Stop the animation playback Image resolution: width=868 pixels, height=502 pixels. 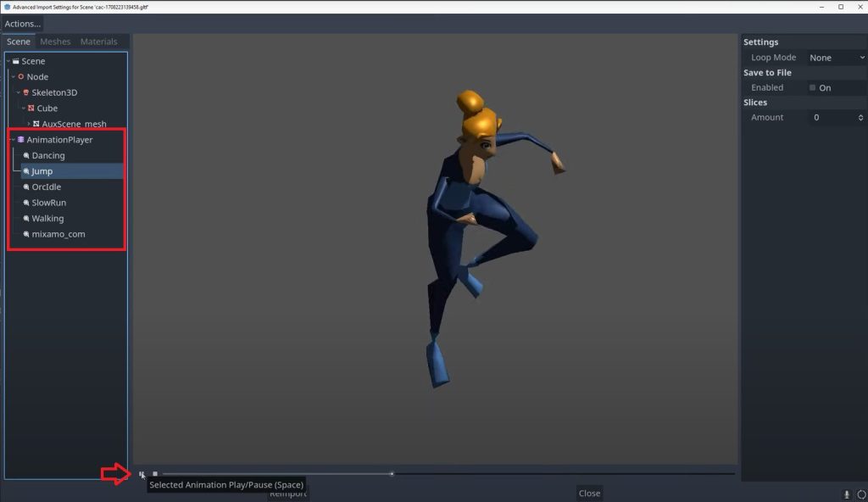(154, 474)
